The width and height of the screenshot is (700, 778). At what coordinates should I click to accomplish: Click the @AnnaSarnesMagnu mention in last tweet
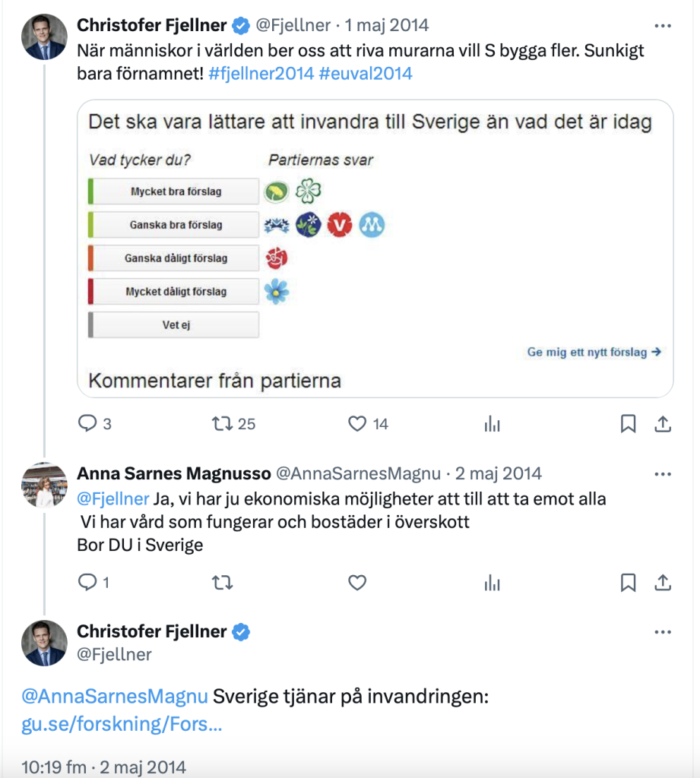click(x=115, y=697)
